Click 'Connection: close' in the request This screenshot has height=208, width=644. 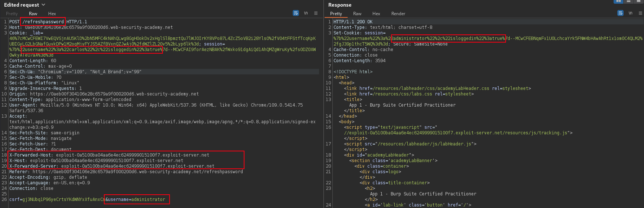tap(31, 188)
